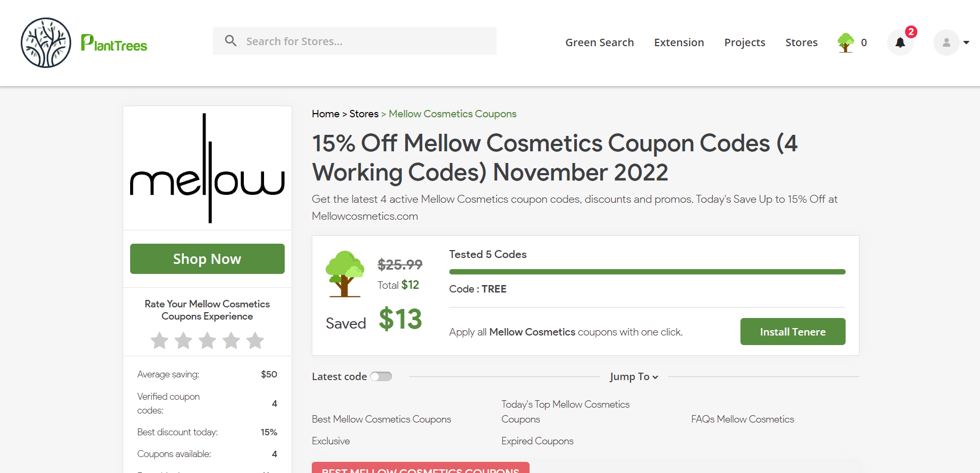Focus the Search for Stores field
Viewport: 980px width, 473px height.
pos(355,41)
